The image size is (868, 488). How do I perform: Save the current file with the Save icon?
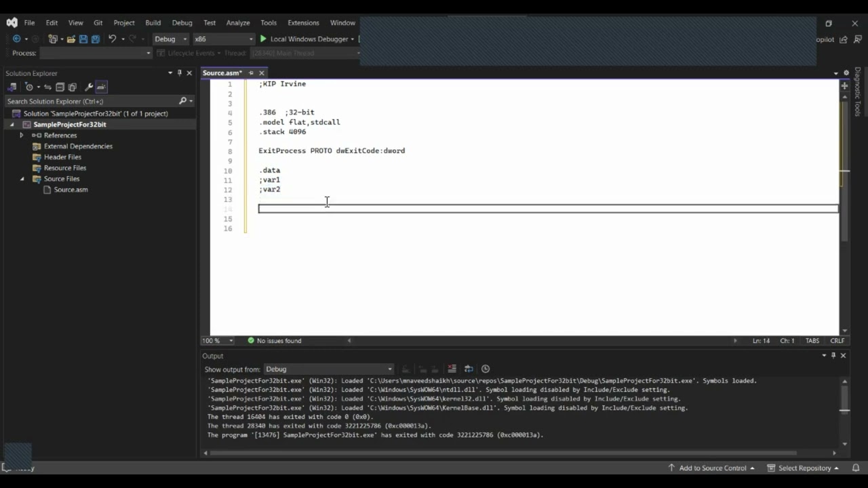[x=83, y=39]
